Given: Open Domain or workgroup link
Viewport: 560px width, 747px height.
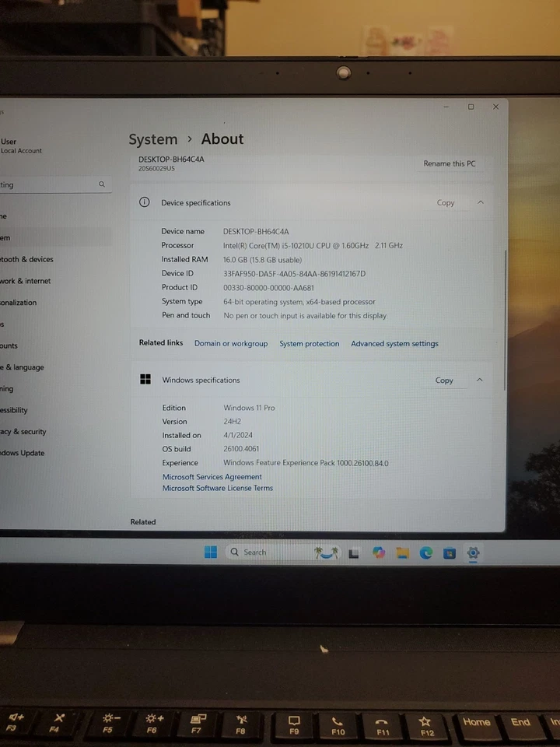Looking at the screenshot, I should [x=231, y=343].
